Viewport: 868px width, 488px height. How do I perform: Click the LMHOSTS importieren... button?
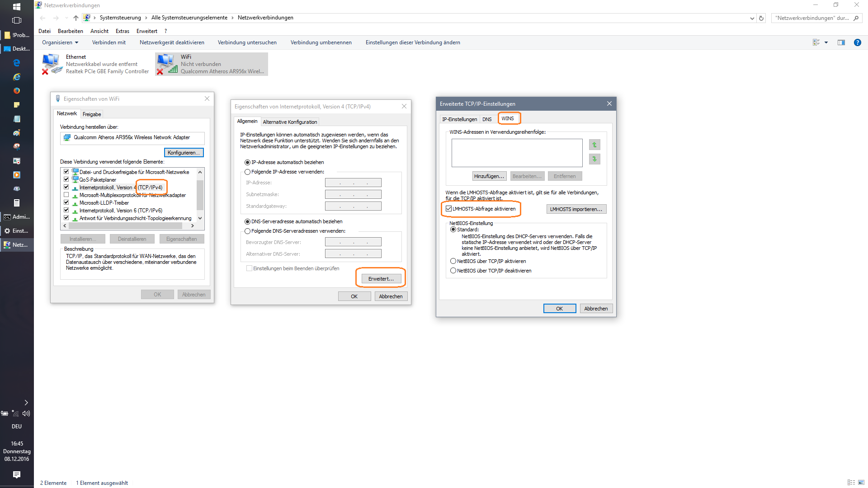point(576,209)
